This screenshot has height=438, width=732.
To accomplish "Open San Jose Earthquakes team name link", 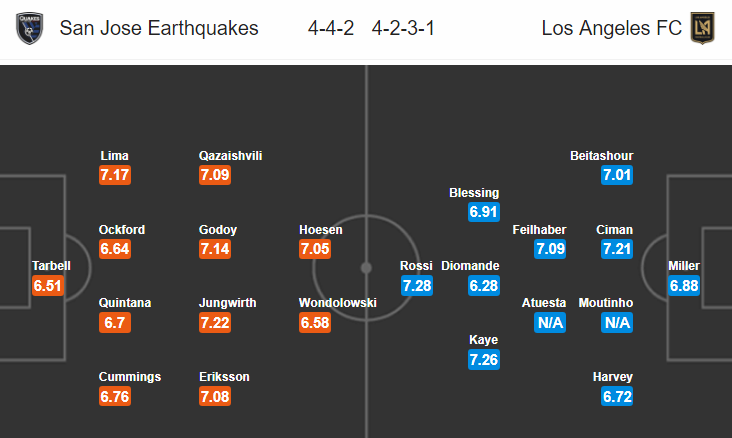I will [x=159, y=28].
